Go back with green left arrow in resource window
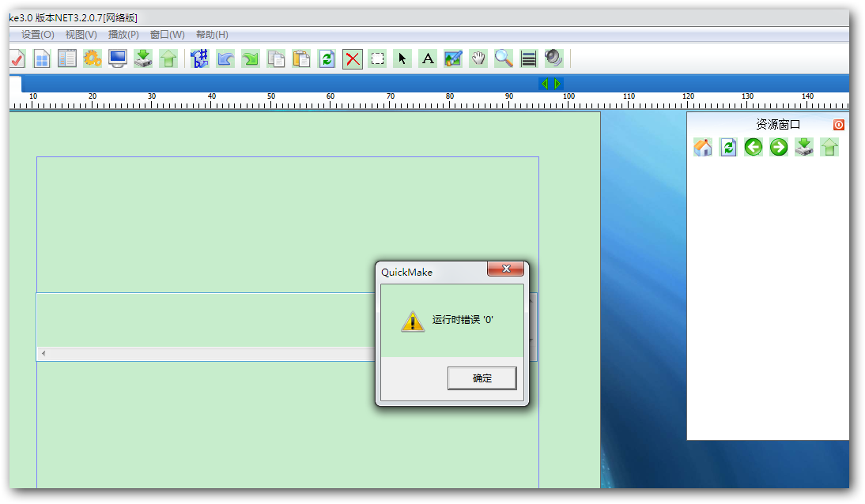The image size is (865, 504). tap(754, 147)
